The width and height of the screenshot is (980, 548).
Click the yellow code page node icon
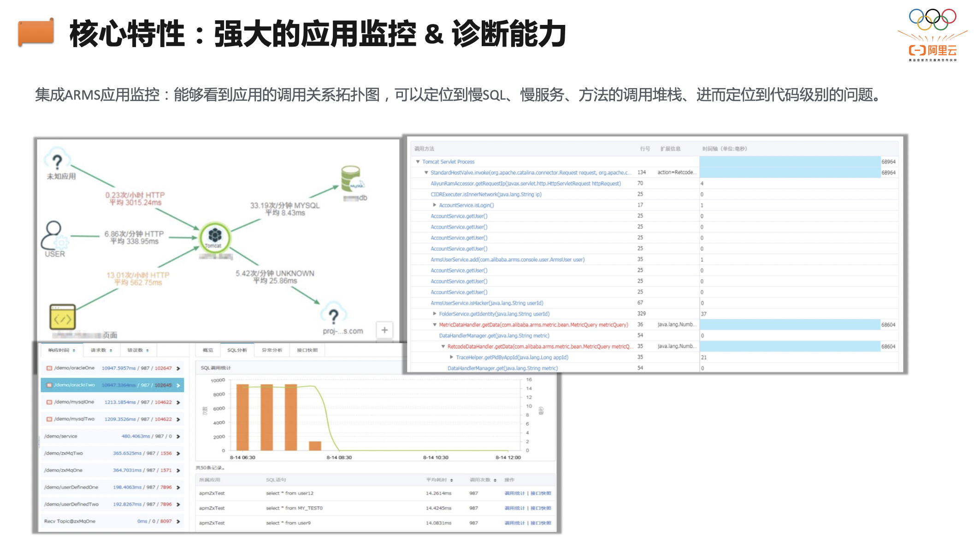tap(63, 317)
